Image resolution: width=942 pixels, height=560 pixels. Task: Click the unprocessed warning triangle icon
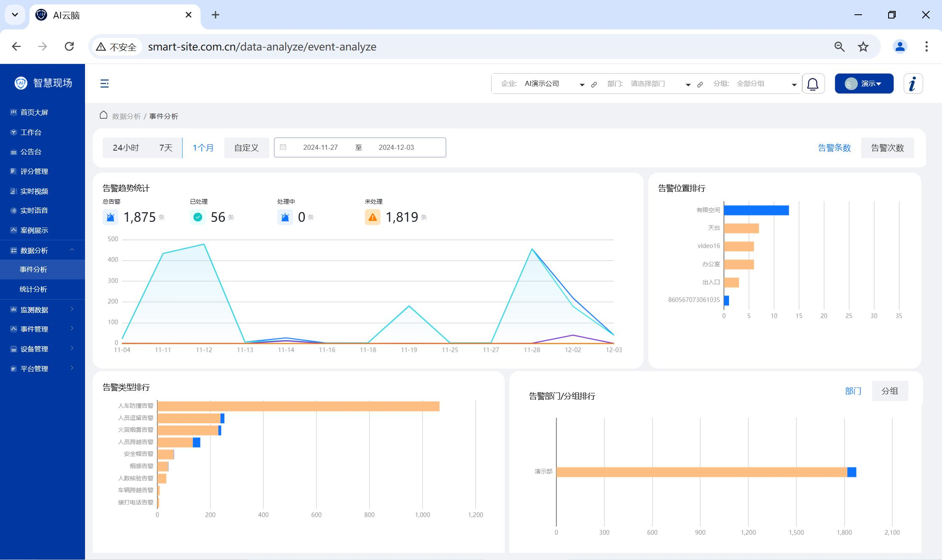click(x=373, y=217)
